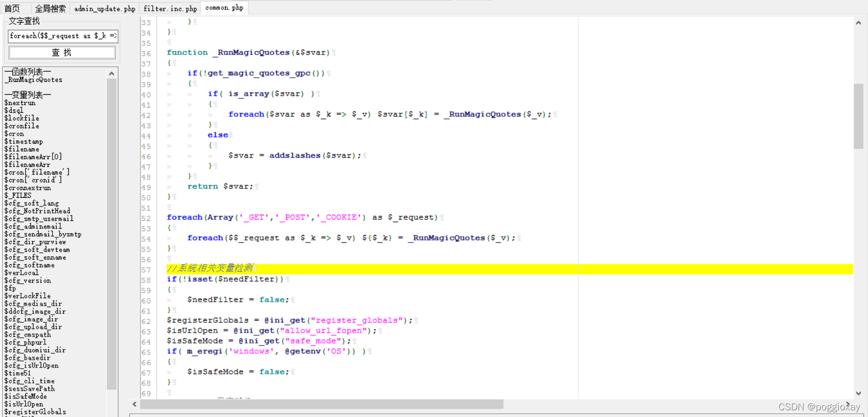Select $cfg_soft_lang variable entry
The image size is (868, 417).
pyautogui.click(x=31, y=203)
